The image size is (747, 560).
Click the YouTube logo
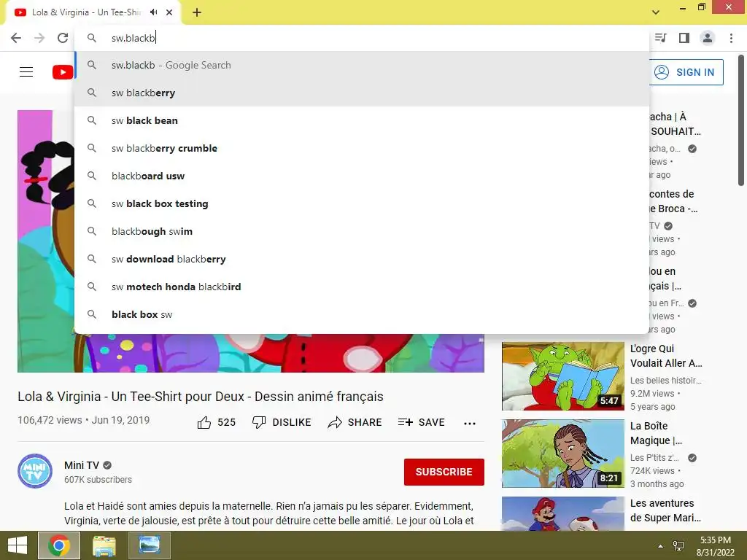[63, 72]
